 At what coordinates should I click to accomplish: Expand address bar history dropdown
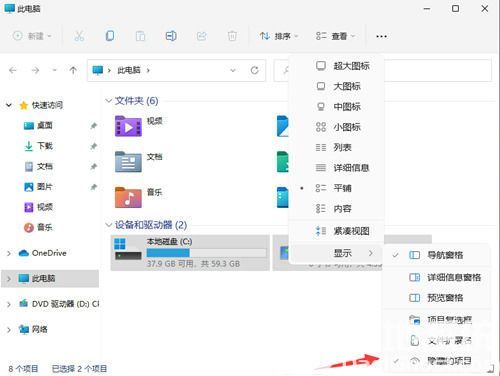tap(233, 70)
